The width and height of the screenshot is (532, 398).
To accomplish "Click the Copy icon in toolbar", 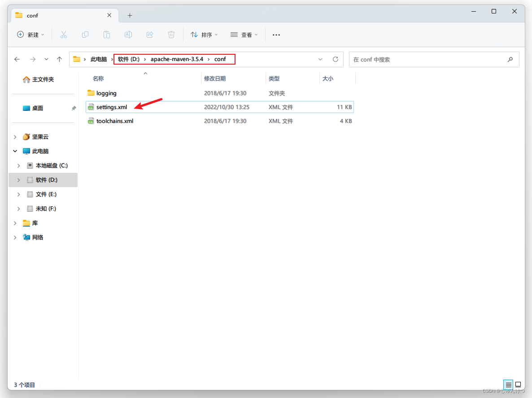I will pyautogui.click(x=85, y=35).
